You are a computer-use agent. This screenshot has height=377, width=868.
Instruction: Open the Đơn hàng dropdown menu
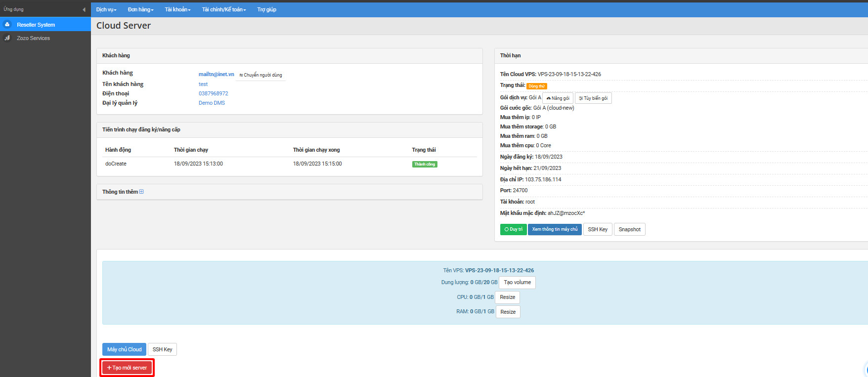click(x=141, y=9)
